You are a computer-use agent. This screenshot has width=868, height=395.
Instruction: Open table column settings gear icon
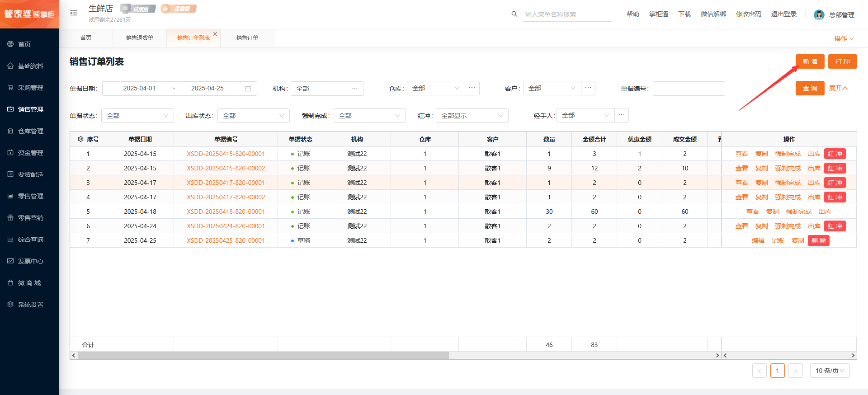coord(80,139)
